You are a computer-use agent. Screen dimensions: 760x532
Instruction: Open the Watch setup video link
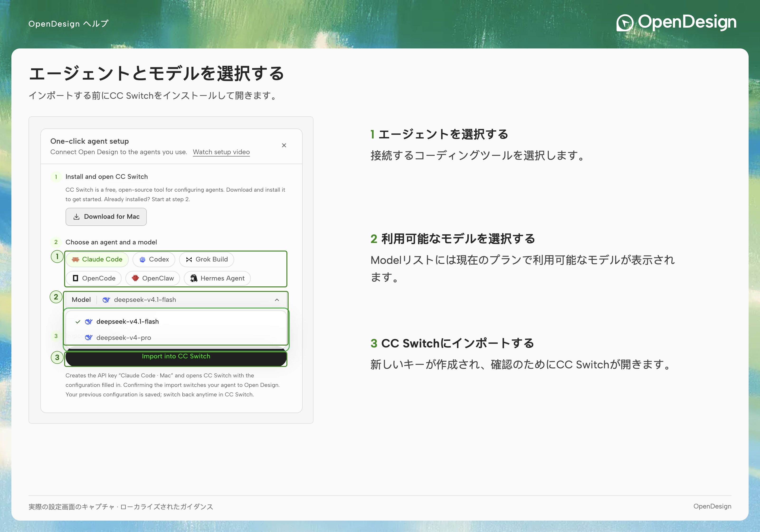click(x=221, y=152)
